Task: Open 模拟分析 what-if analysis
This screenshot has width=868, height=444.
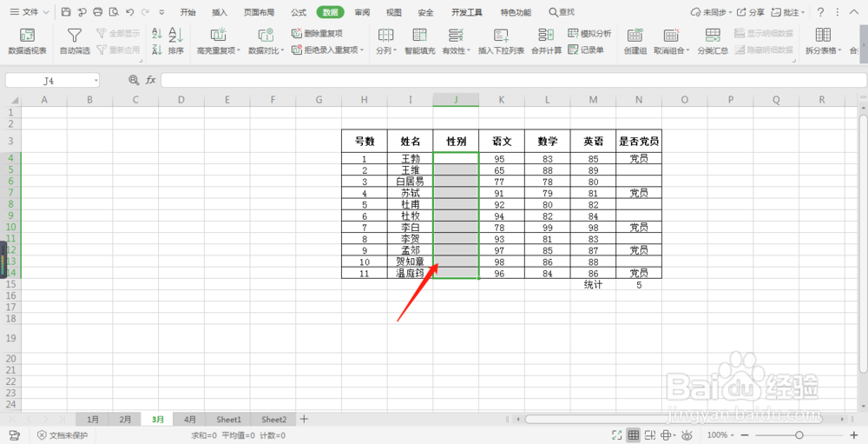Action: point(589,33)
